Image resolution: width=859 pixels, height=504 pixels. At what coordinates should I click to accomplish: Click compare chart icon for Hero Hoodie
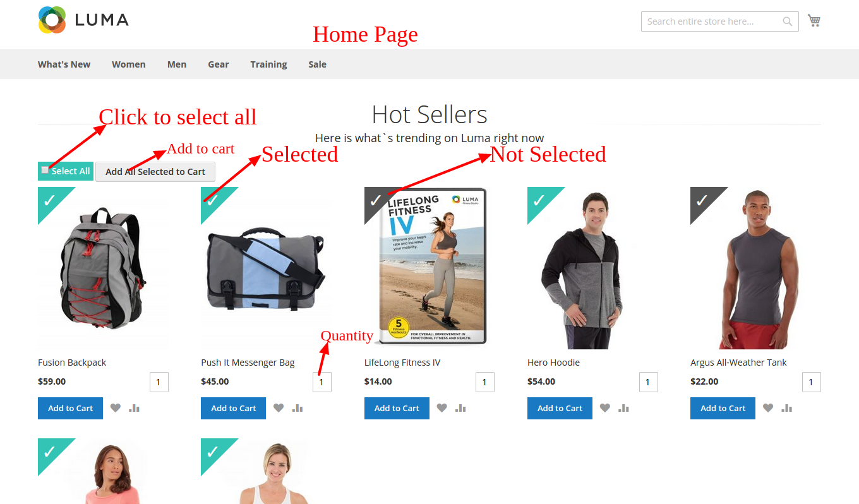[x=624, y=408]
